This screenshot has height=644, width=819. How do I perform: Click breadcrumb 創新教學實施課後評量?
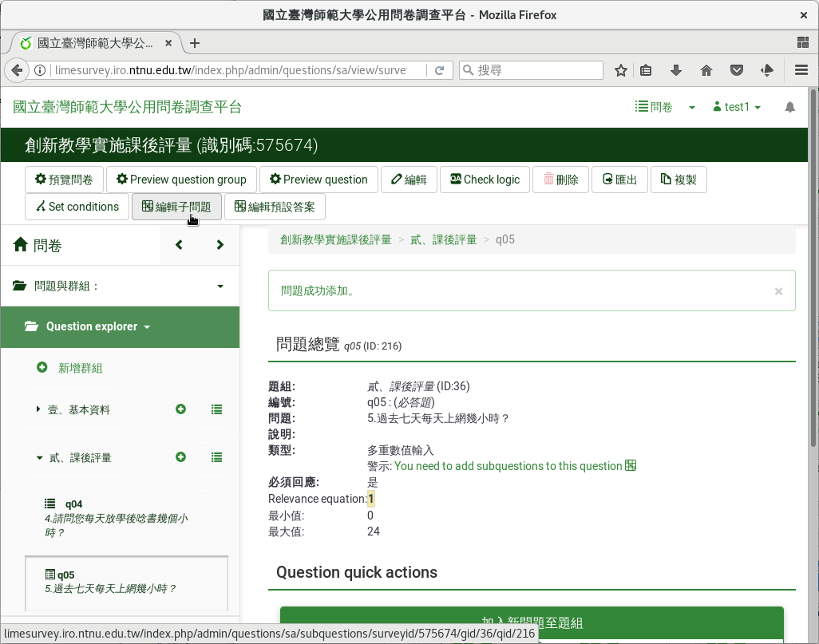336,239
